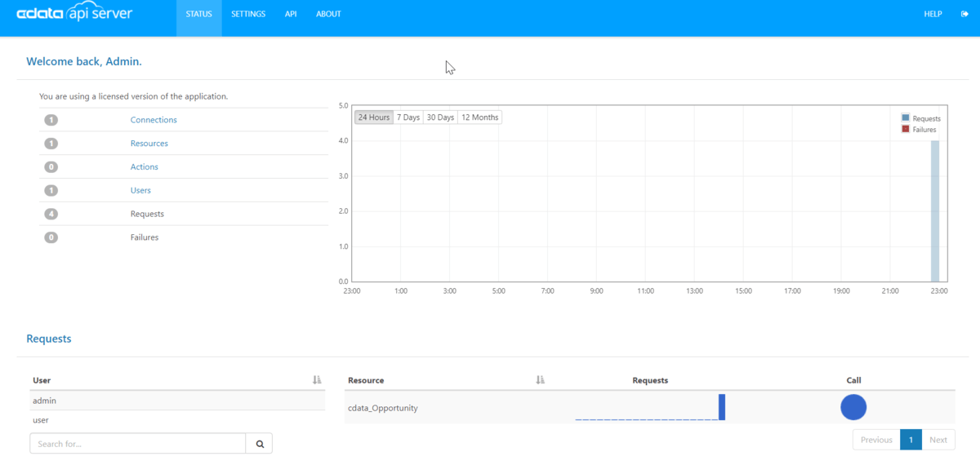Switch chart to 12 Months
The width and height of the screenshot is (980, 474).
point(480,117)
